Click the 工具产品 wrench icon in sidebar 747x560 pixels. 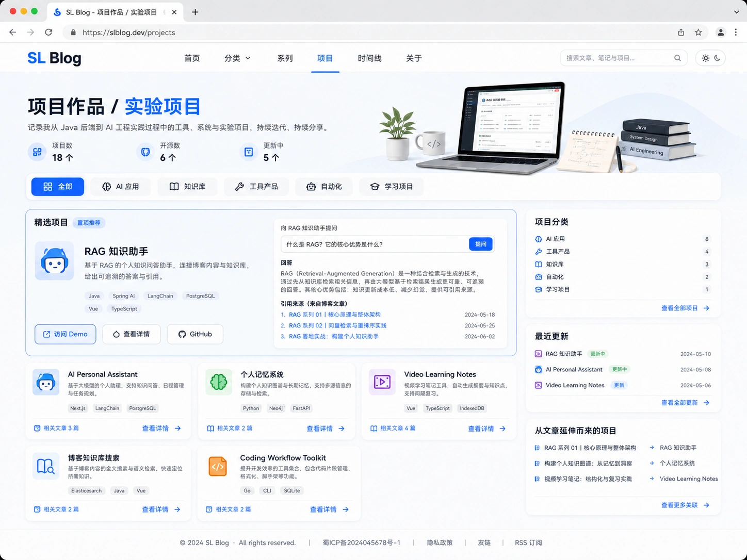coord(539,252)
